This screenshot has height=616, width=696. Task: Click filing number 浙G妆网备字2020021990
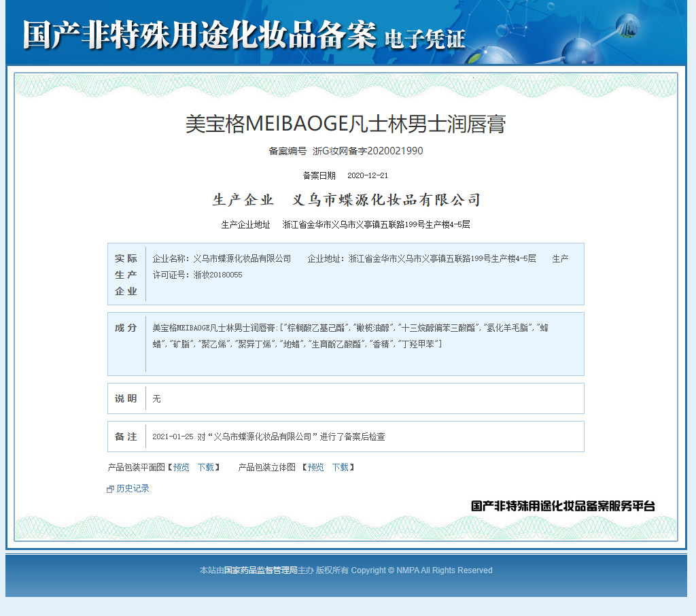368,151
